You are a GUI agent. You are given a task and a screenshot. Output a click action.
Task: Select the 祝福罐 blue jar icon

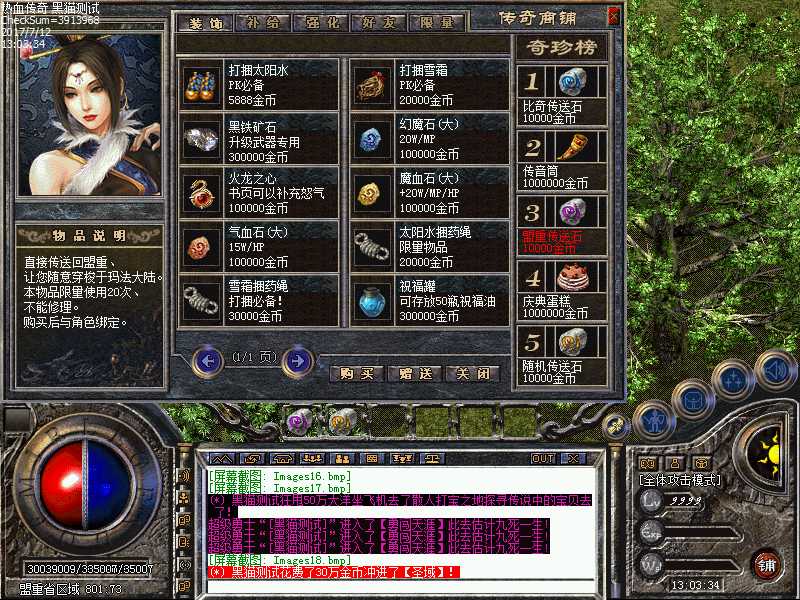(x=372, y=301)
